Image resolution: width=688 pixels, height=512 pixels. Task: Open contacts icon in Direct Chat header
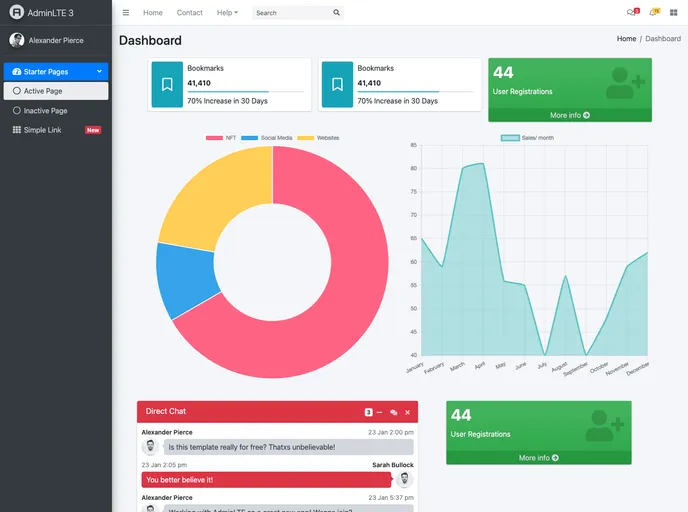pos(393,412)
